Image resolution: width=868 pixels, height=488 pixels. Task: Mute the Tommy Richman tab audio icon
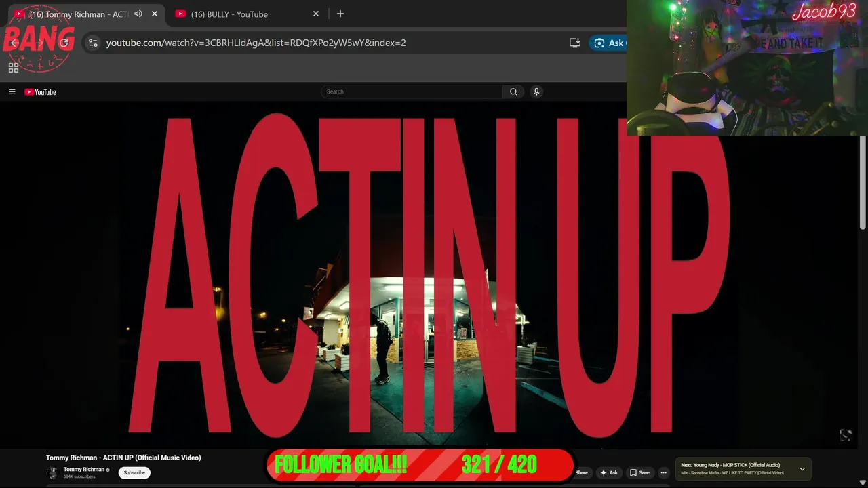(138, 14)
